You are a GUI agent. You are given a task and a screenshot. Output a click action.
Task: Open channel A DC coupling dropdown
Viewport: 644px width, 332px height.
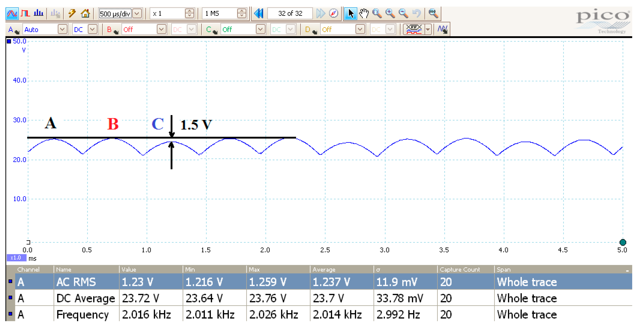click(x=92, y=29)
